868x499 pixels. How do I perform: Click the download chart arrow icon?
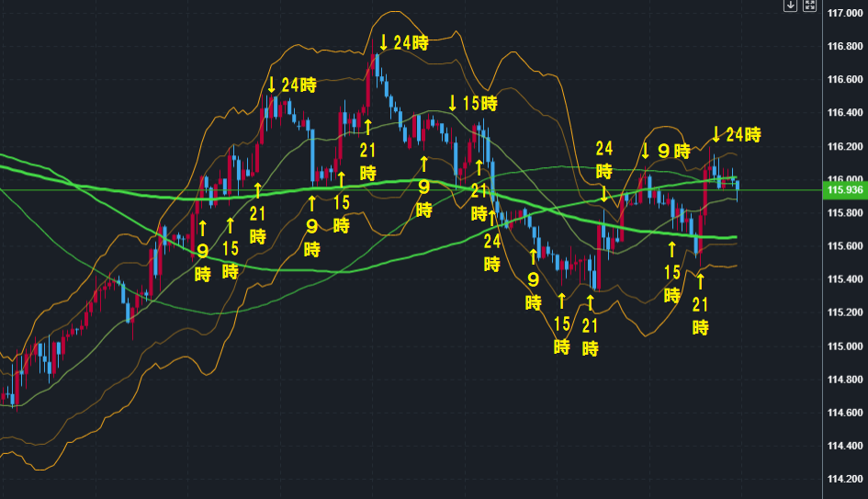pos(790,5)
